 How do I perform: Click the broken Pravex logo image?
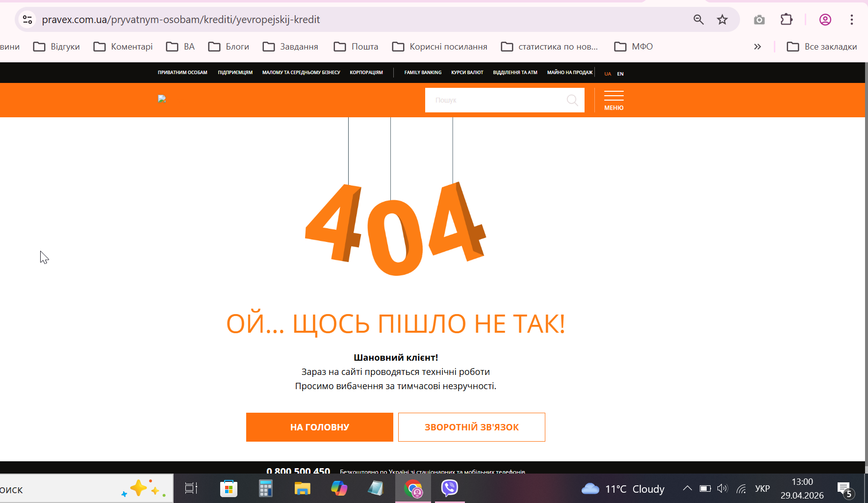pos(162,99)
